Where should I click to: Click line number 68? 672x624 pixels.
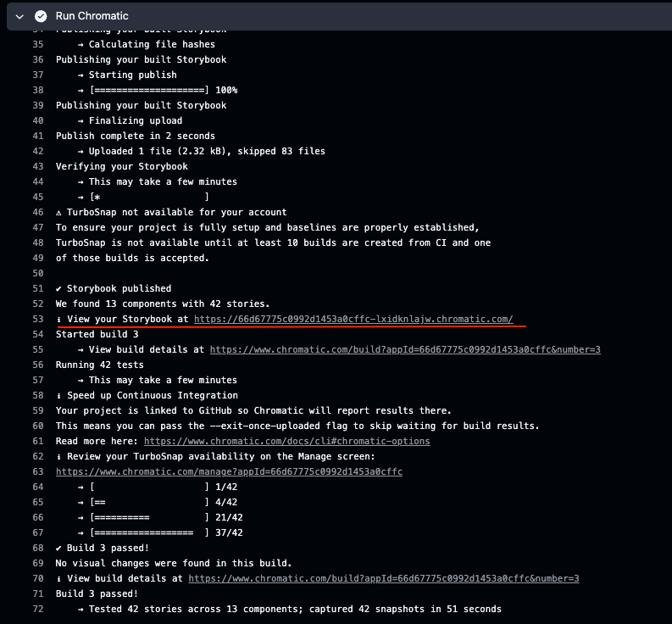click(x=38, y=548)
